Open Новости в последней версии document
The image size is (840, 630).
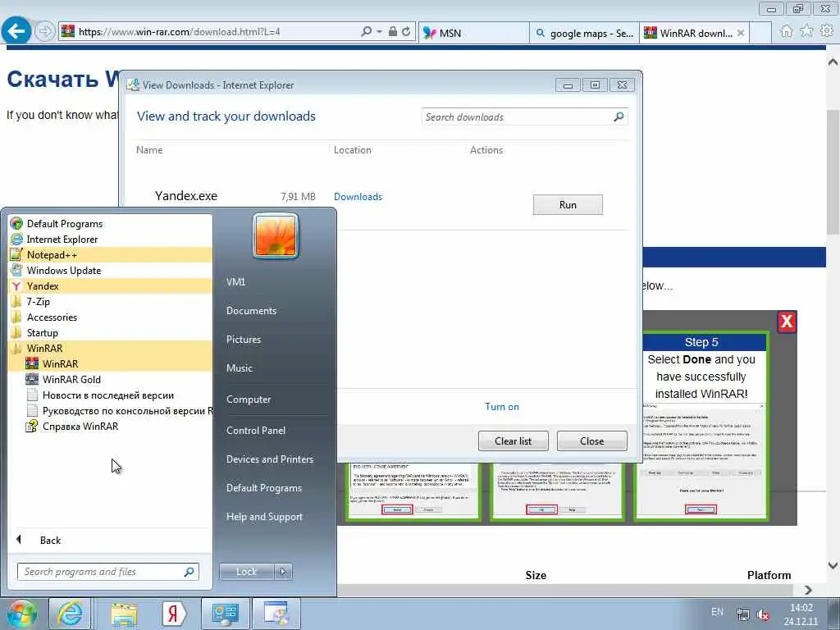[x=111, y=395]
